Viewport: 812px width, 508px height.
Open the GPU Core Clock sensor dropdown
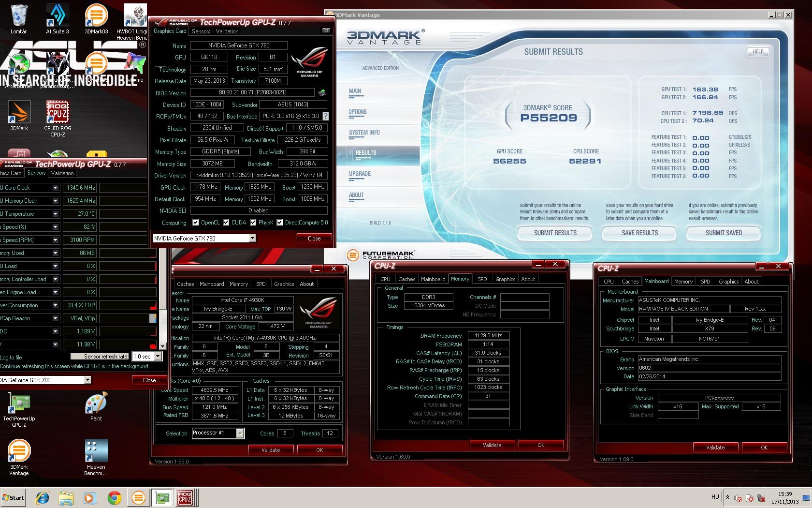55,188
